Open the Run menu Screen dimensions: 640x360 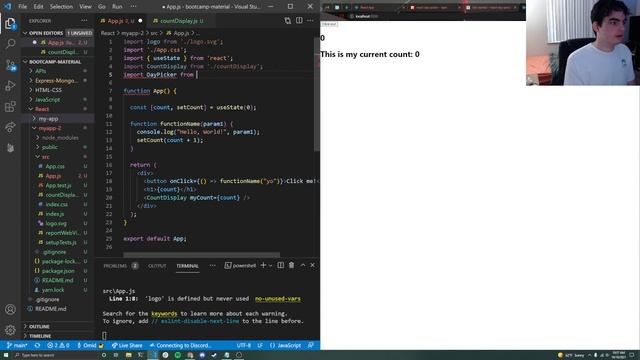[117, 7]
